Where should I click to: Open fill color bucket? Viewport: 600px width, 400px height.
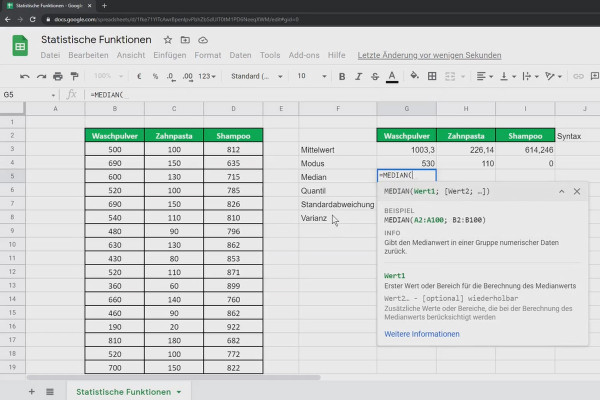pyautogui.click(x=414, y=76)
